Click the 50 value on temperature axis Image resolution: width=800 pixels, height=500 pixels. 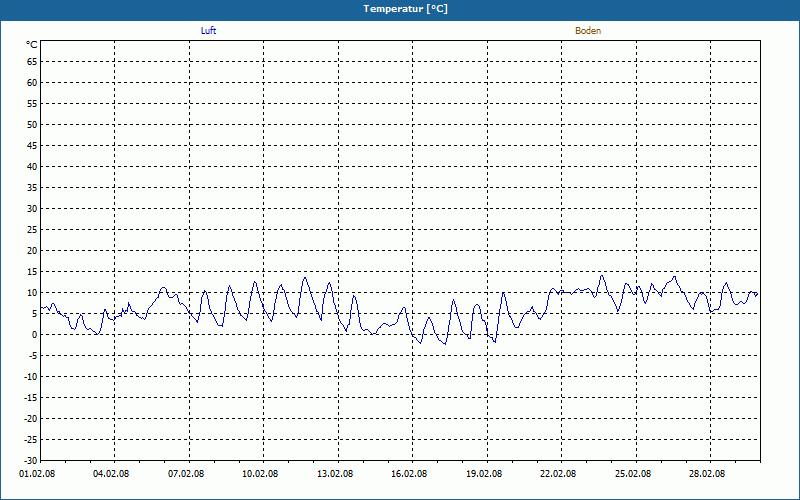(x=32, y=124)
